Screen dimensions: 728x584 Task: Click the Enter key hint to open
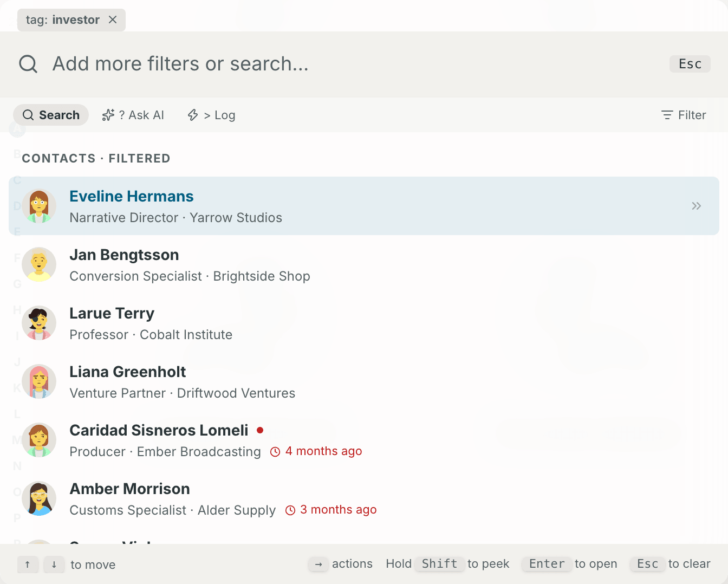pyautogui.click(x=547, y=564)
